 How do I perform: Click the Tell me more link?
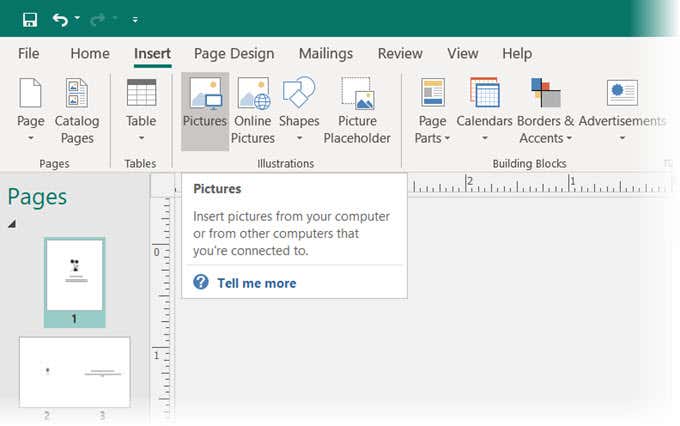(256, 283)
